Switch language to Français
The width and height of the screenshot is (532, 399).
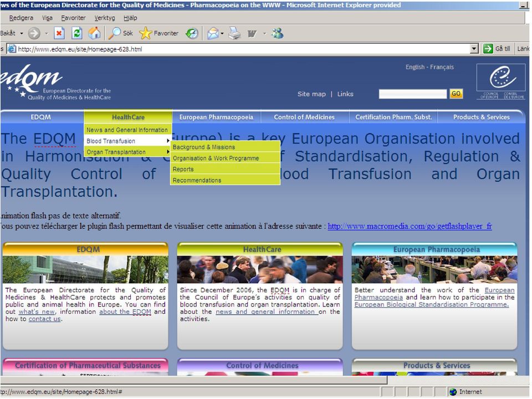tap(442, 67)
